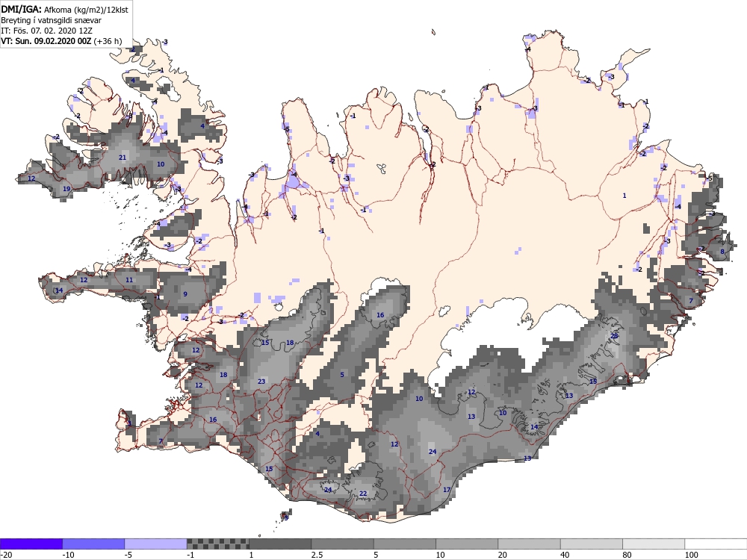Screen dimensions: 747x560
Task: Click the value 17 on the south coast
Action: tap(447, 490)
